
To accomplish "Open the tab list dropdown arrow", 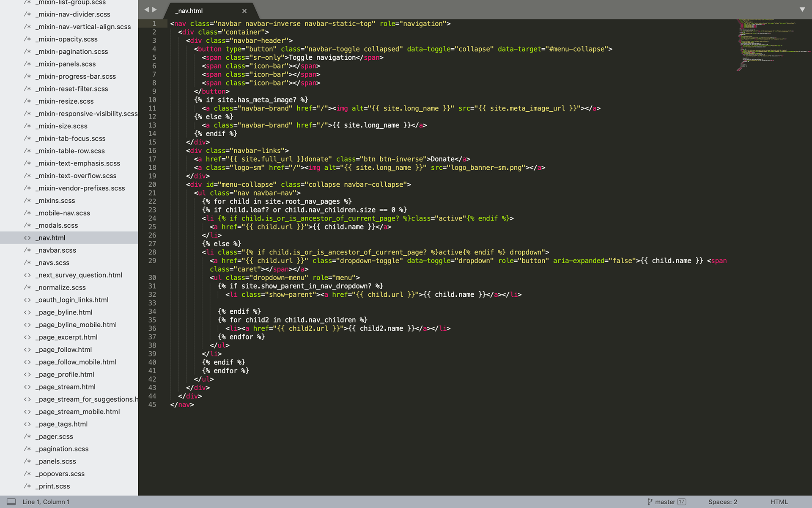I will click(x=802, y=9).
